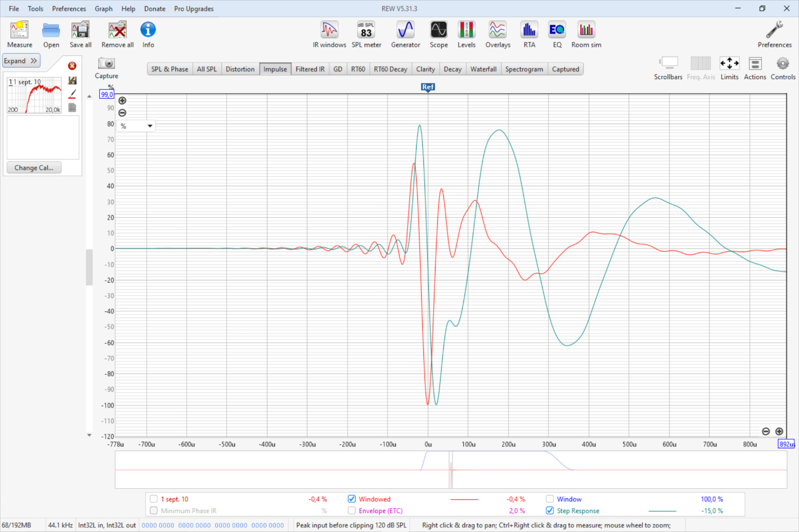
Task: Launch the signal Generator
Action: coord(405,34)
